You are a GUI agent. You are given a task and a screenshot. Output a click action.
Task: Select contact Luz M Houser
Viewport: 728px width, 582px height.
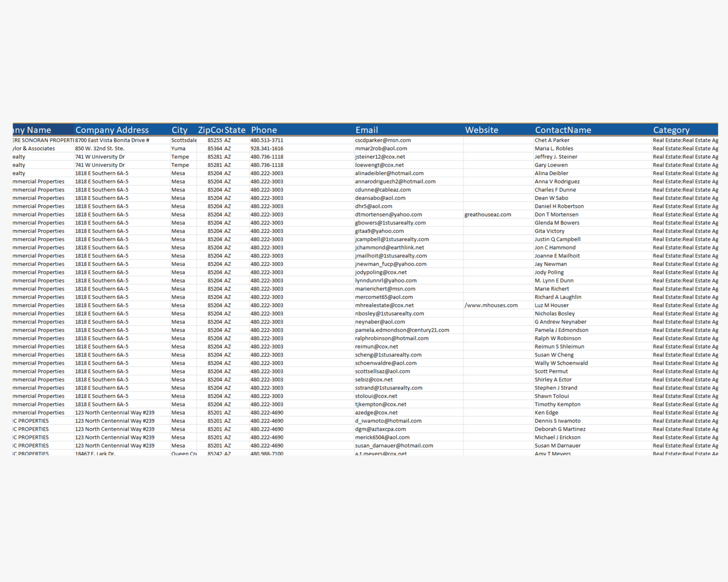pyautogui.click(x=552, y=305)
